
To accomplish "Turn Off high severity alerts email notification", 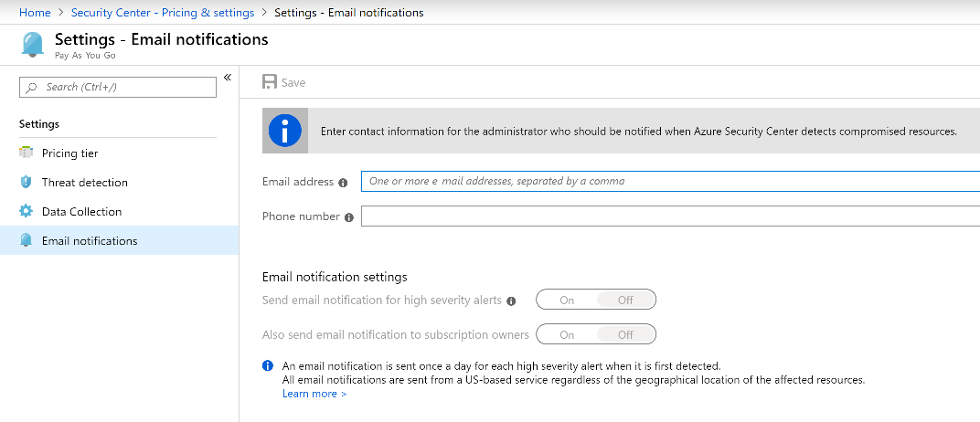I will click(x=625, y=301).
